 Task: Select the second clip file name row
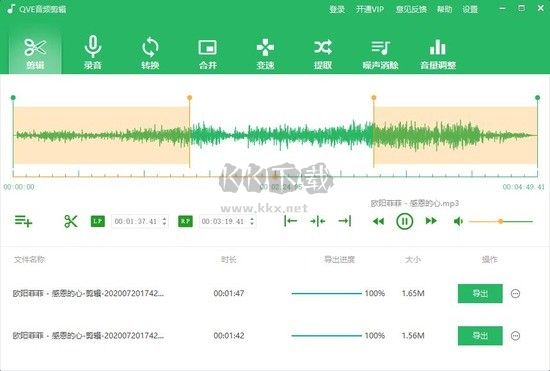pos(88,336)
